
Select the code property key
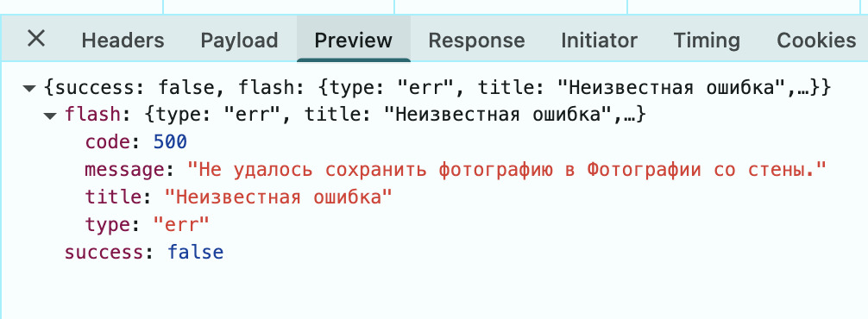tap(109, 142)
